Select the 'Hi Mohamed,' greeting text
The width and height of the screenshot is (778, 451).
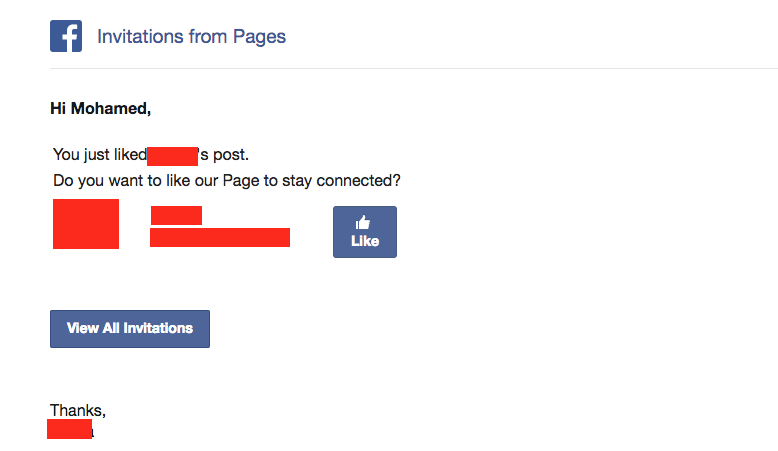(x=100, y=109)
